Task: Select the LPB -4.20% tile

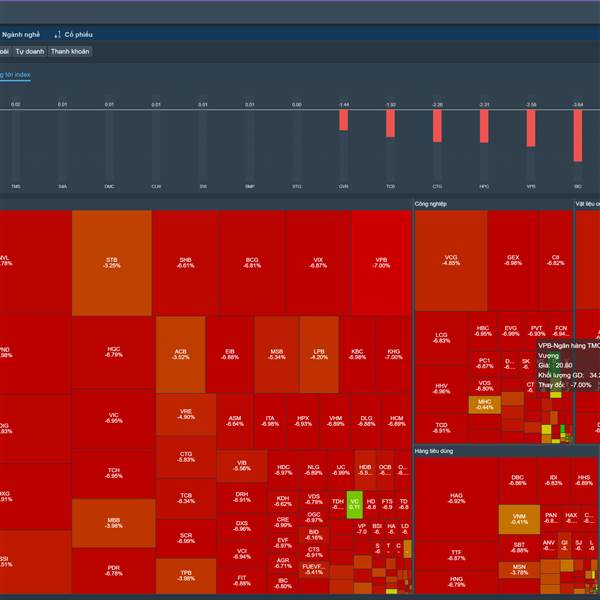Action: click(319, 354)
